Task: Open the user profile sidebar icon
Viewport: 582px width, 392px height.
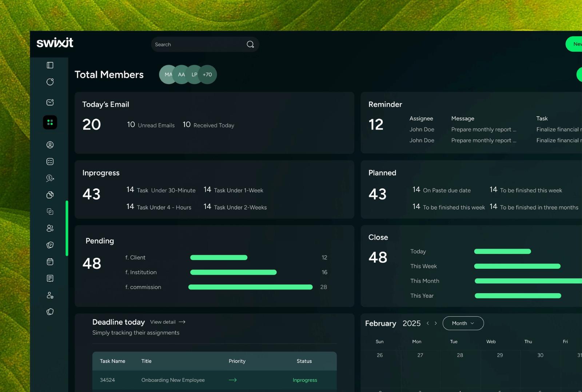Action: click(x=50, y=145)
